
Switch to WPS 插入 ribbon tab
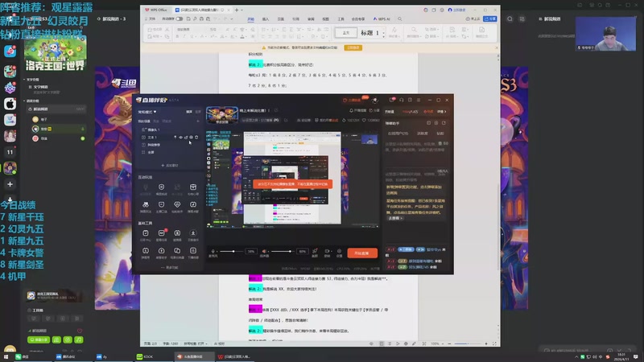coord(266,19)
